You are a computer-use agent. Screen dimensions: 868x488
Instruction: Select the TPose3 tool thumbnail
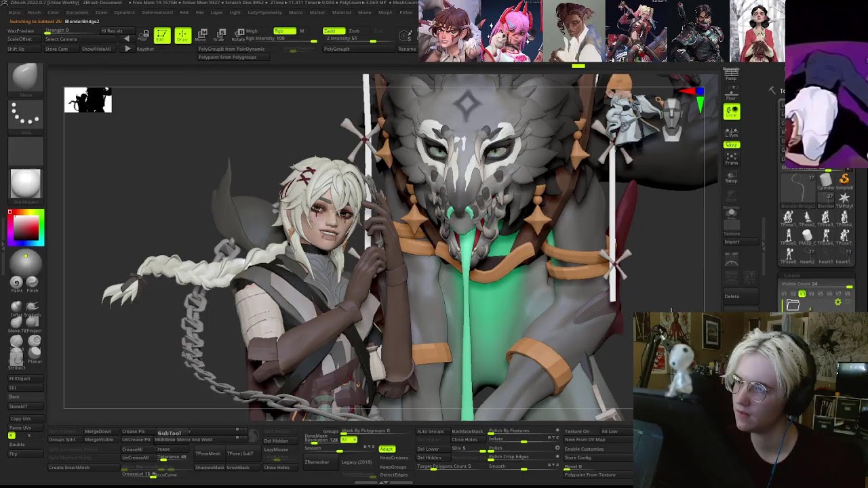[825, 218]
